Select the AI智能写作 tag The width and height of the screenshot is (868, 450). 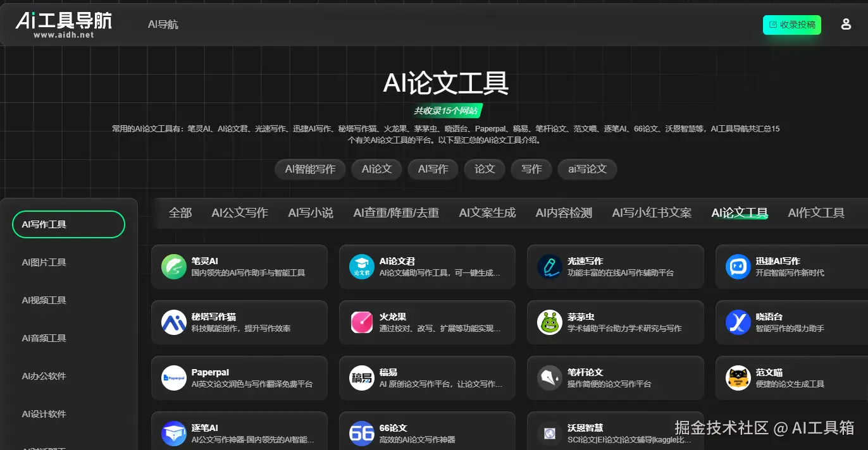(x=310, y=169)
